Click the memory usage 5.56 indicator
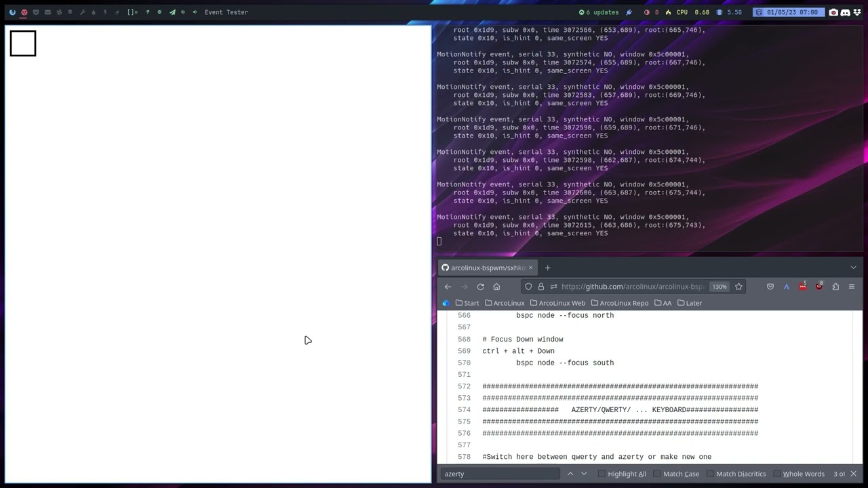Screen dimensions: 868x488 pos(729,12)
